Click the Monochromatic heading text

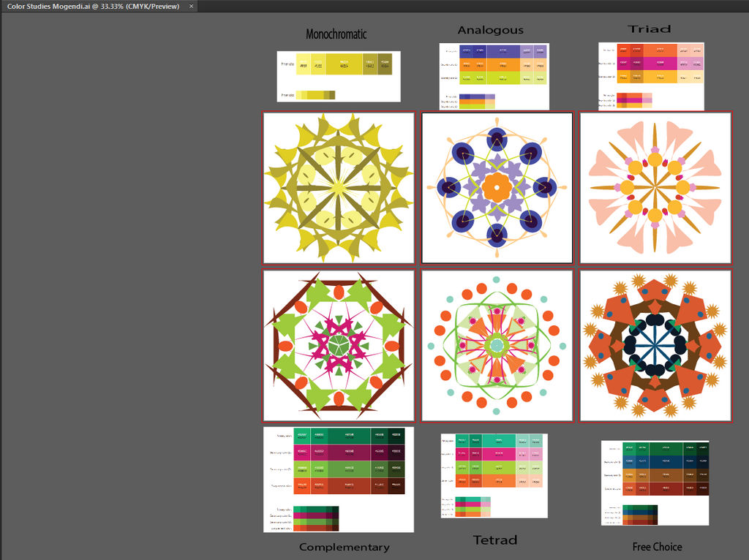336,34
